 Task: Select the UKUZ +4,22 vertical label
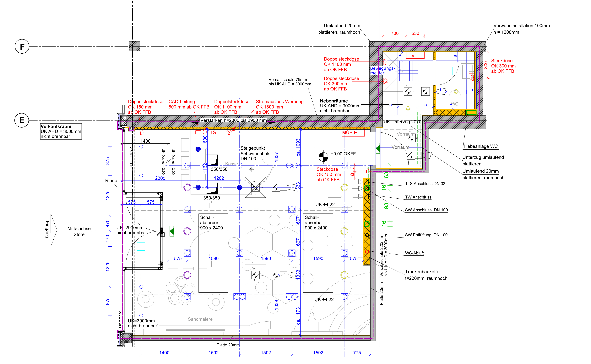pos(131,159)
